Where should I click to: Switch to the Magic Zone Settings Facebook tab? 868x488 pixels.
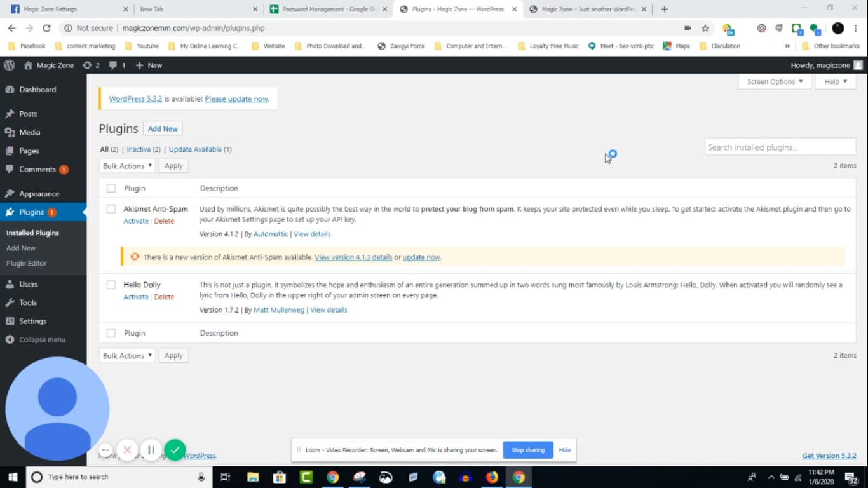[68, 10]
